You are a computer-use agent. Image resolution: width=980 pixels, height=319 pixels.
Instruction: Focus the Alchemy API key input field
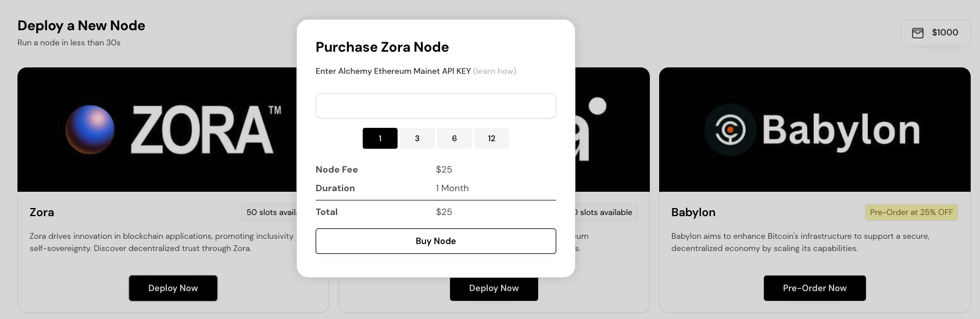(x=436, y=106)
